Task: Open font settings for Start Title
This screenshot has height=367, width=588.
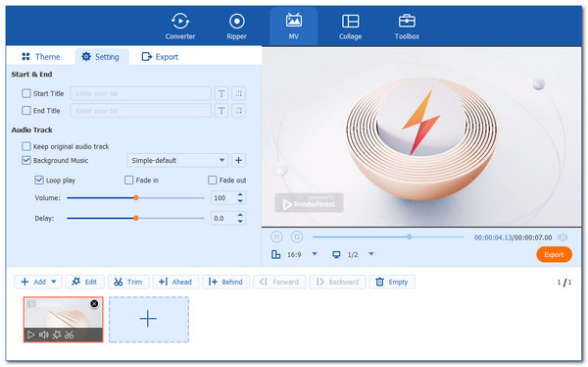Action: pos(221,93)
